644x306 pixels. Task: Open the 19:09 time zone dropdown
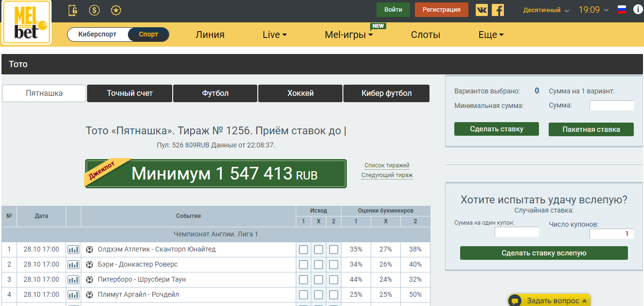click(x=593, y=10)
